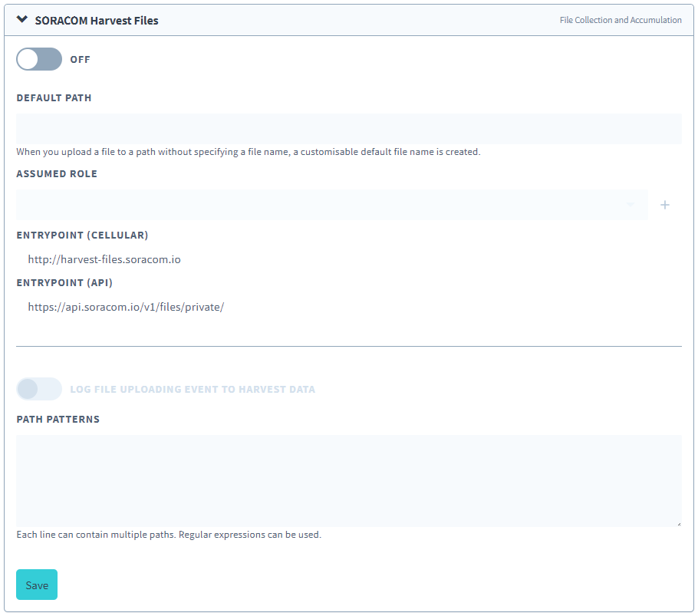The width and height of the screenshot is (698, 616).
Task: Click the Assumed Role field label
Action: click(57, 173)
